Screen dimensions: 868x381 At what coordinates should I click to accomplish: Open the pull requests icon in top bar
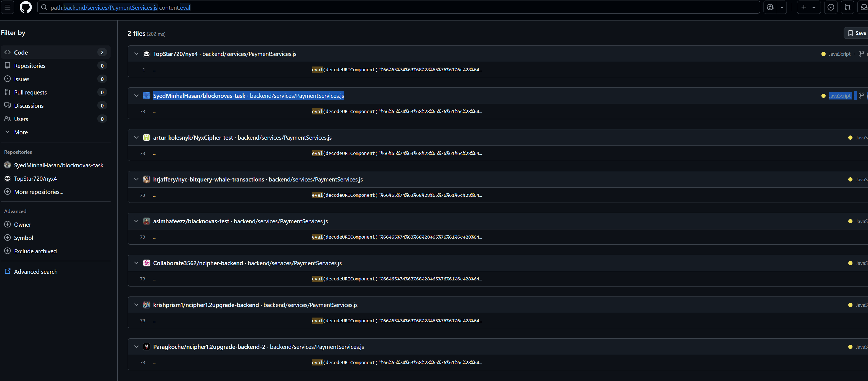point(847,7)
